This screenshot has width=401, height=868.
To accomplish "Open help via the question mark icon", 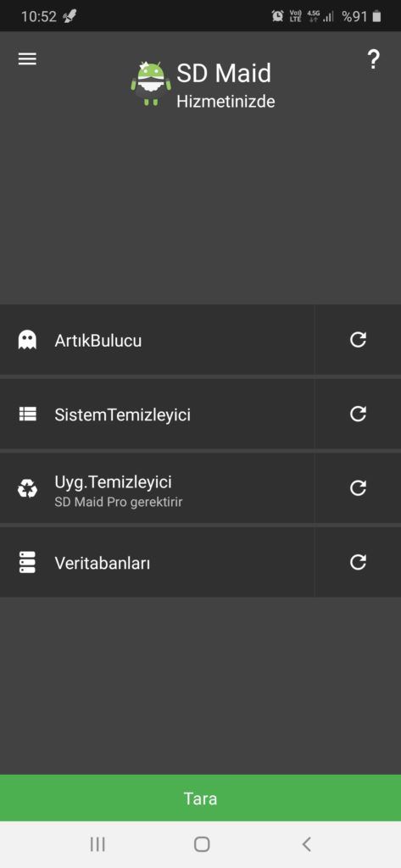I will tap(374, 58).
